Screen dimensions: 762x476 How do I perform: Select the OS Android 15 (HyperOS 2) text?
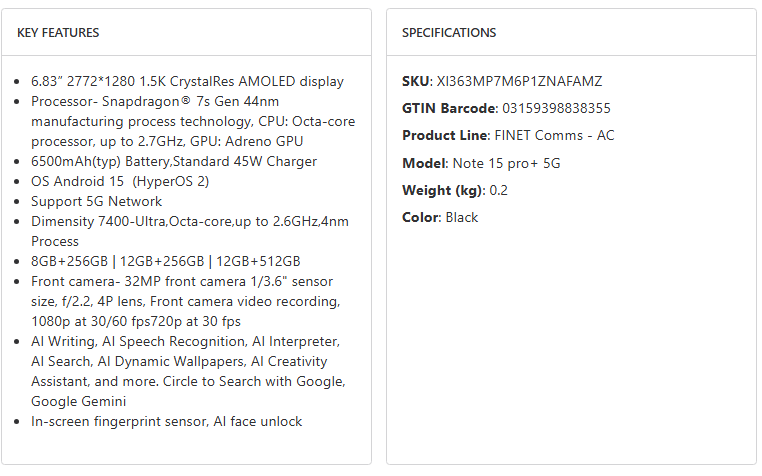[120, 181]
